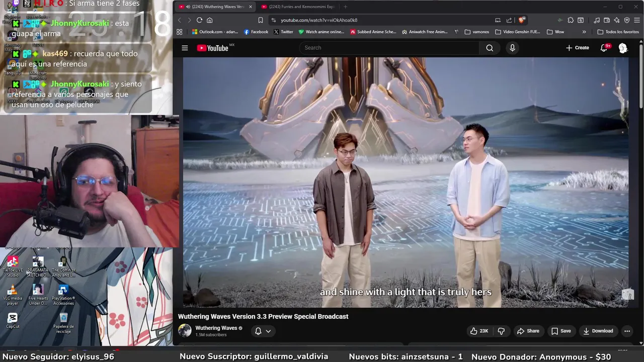This screenshot has width=644, height=362.
Task: Open Twitter bookmark
Action: 283,32
